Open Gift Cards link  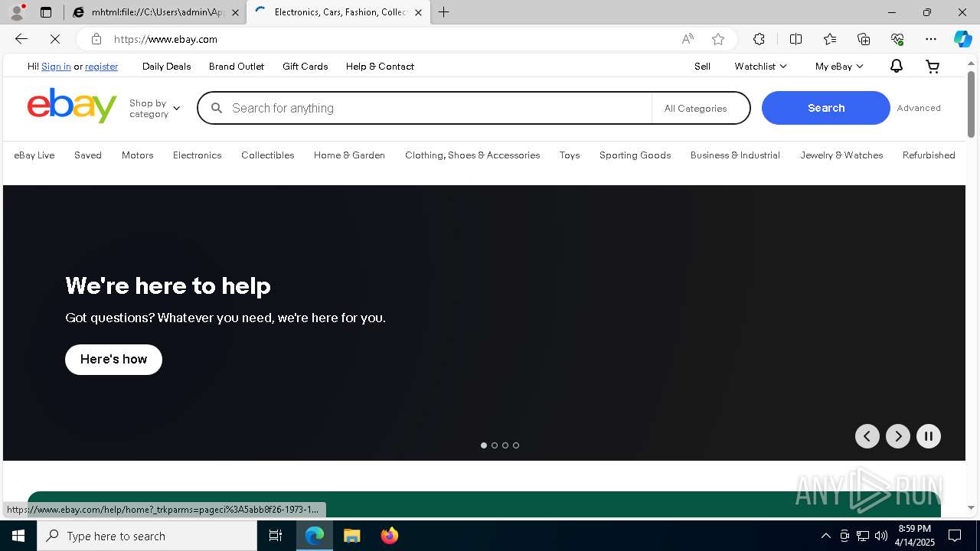[305, 67]
